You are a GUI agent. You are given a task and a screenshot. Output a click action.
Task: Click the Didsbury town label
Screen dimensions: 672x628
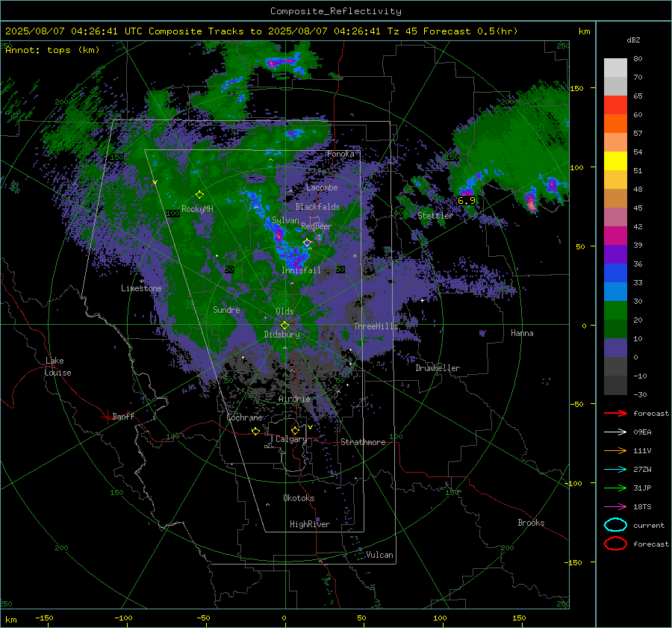(281, 335)
